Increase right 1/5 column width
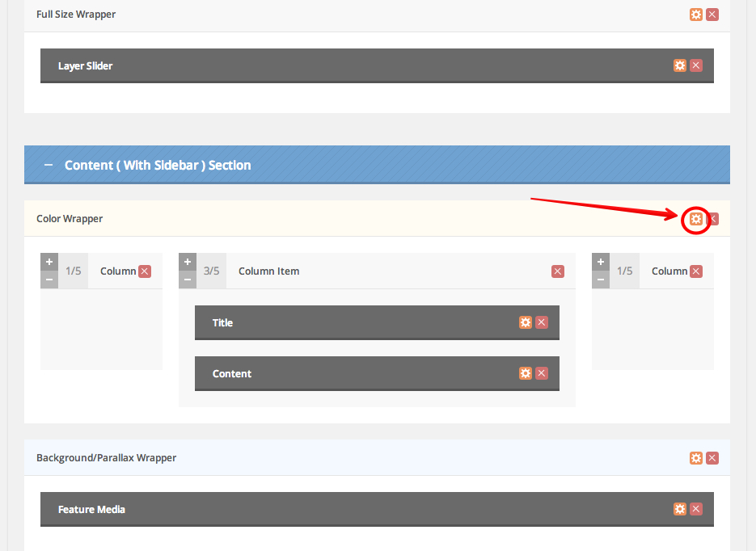This screenshot has height=551, width=756. 601,262
